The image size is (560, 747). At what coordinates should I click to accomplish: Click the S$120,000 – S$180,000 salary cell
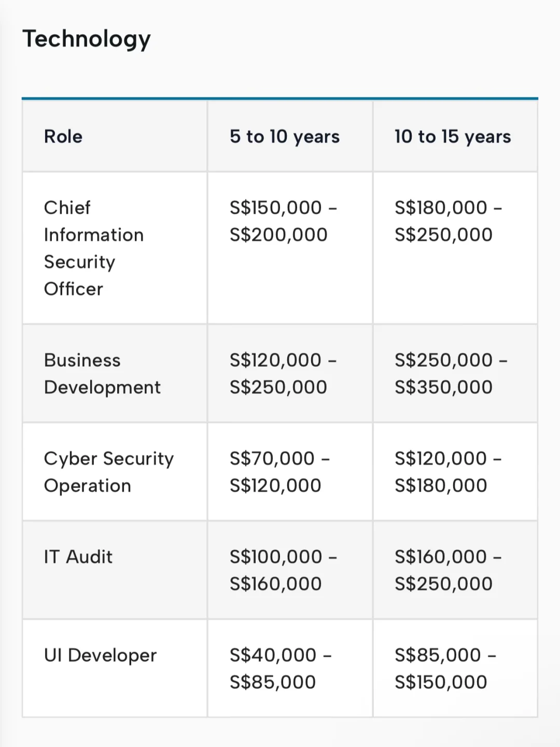[x=448, y=472]
